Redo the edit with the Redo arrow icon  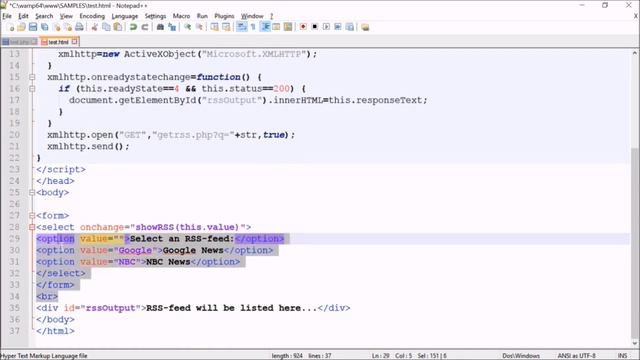144,27
